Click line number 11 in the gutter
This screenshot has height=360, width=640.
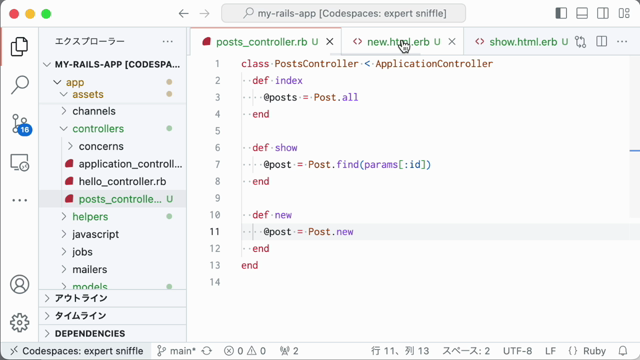[x=215, y=232]
